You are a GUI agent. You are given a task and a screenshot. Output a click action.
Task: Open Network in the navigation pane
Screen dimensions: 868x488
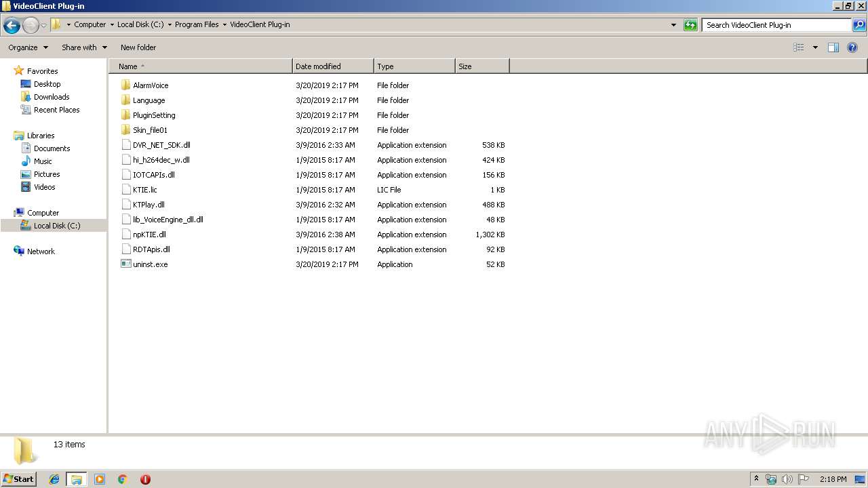click(x=41, y=251)
